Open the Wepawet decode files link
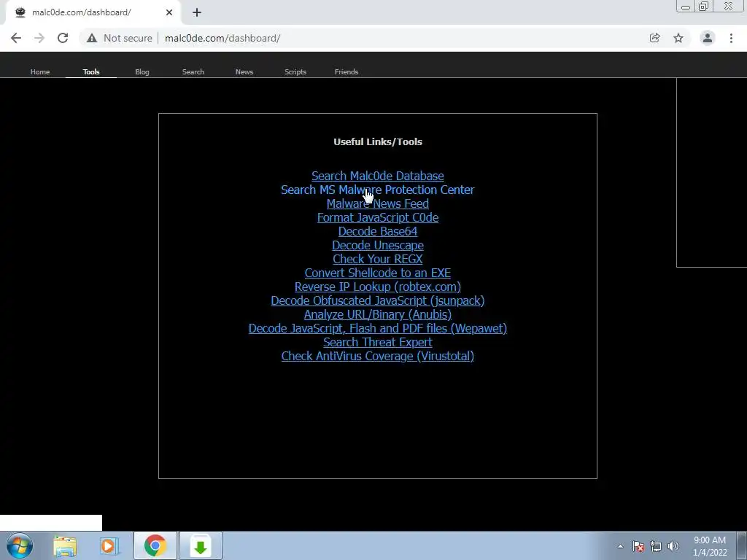The height and width of the screenshot is (560, 747). point(378,327)
